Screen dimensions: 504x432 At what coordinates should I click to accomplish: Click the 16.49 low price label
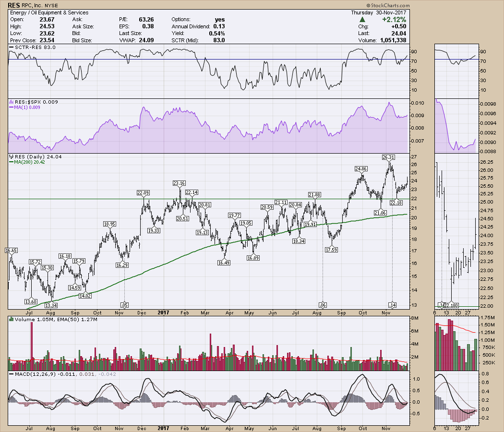[224, 263]
